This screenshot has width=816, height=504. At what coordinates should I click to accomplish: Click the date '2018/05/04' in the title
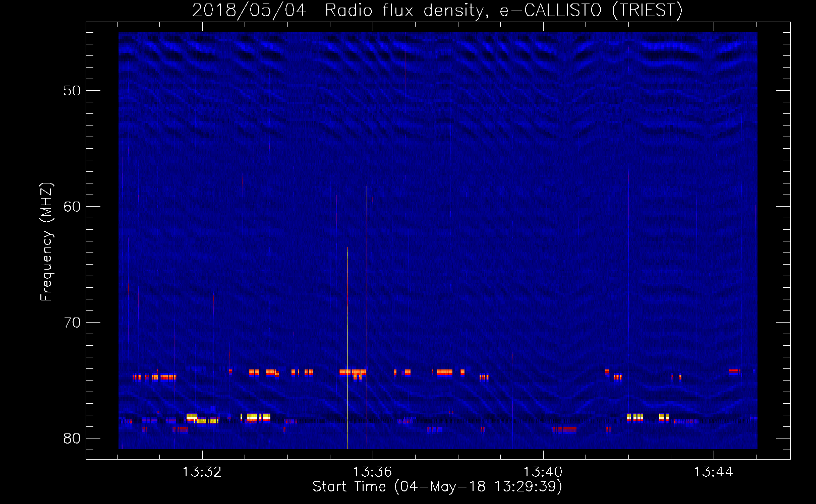pos(249,11)
